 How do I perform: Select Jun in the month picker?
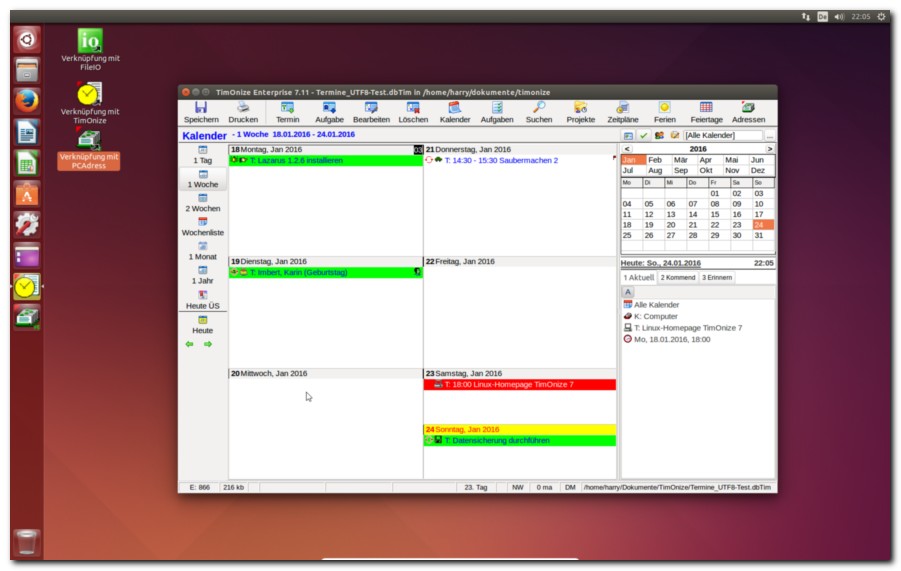coord(758,160)
